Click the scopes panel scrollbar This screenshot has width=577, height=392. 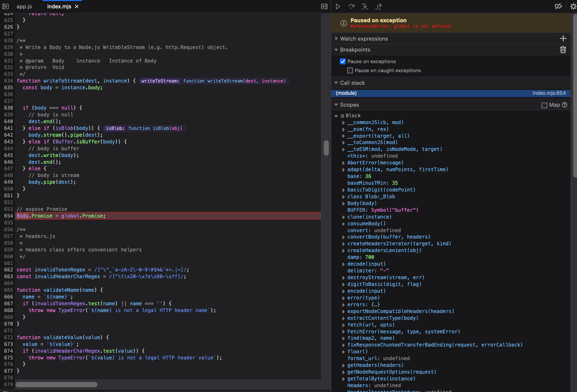click(x=575, y=95)
